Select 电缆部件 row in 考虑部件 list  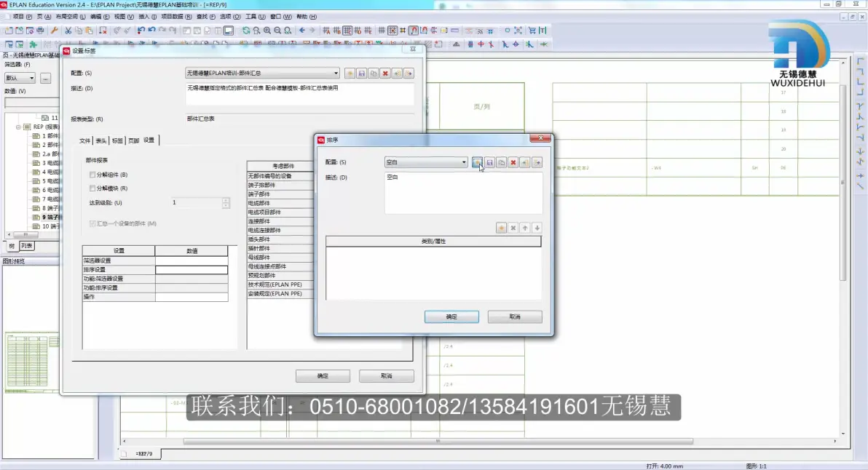(280, 203)
